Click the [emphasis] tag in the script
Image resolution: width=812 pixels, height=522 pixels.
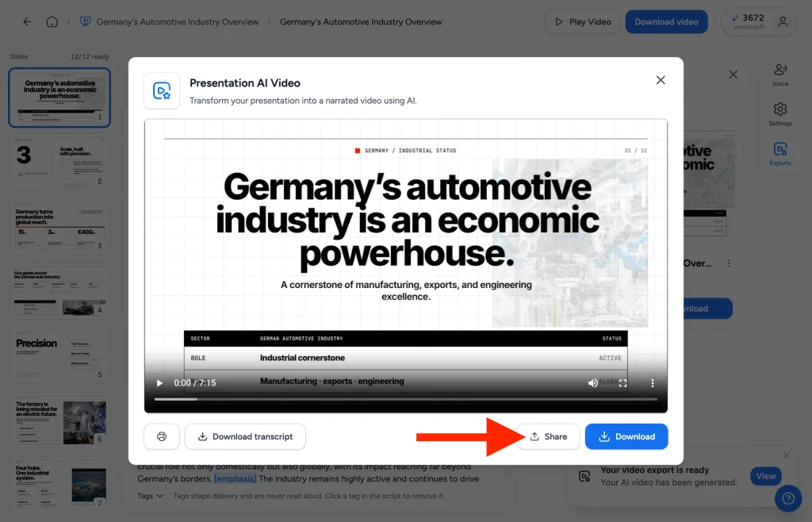tap(235, 478)
